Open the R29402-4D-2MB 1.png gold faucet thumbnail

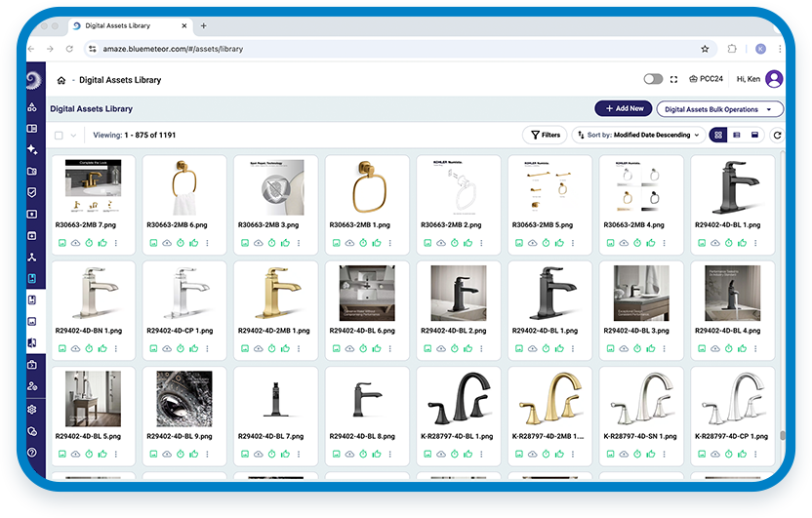276,293
